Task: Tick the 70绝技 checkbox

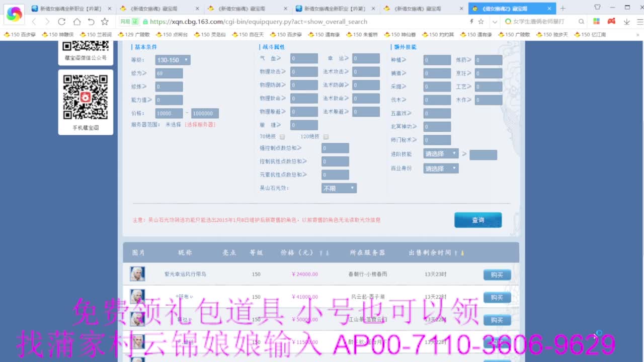Action: tap(282, 137)
